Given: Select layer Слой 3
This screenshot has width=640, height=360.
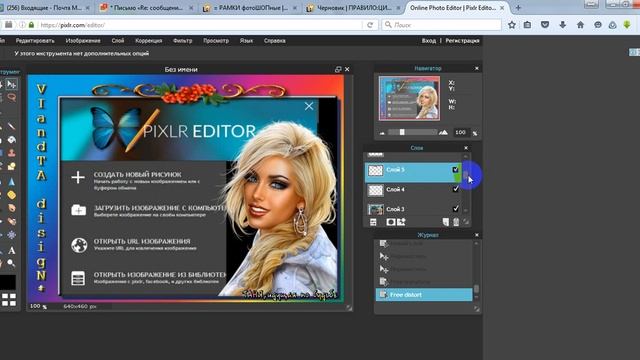Looking at the screenshot, I should (413, 209).
